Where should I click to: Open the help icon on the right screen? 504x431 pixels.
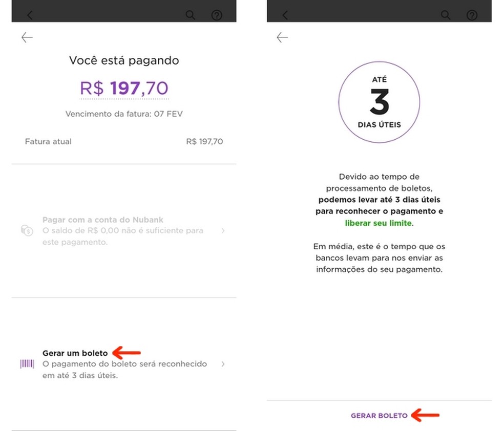472,15
